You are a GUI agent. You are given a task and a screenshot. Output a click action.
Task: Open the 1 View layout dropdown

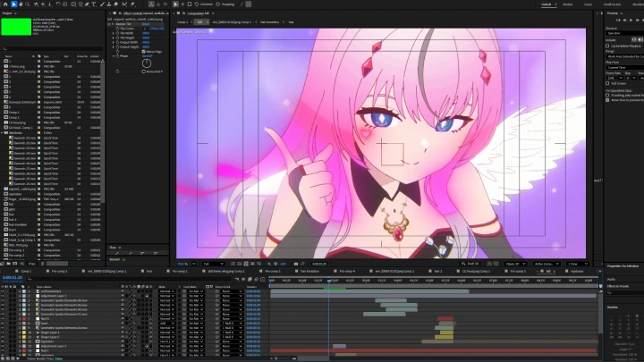click(x=578, y=264)
